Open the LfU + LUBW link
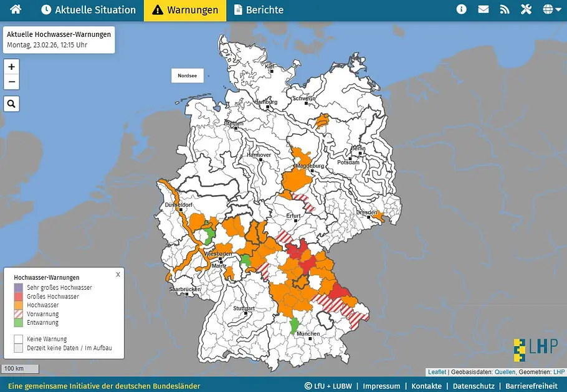Viewport: 567px width, 392px height. pos(328,386)
